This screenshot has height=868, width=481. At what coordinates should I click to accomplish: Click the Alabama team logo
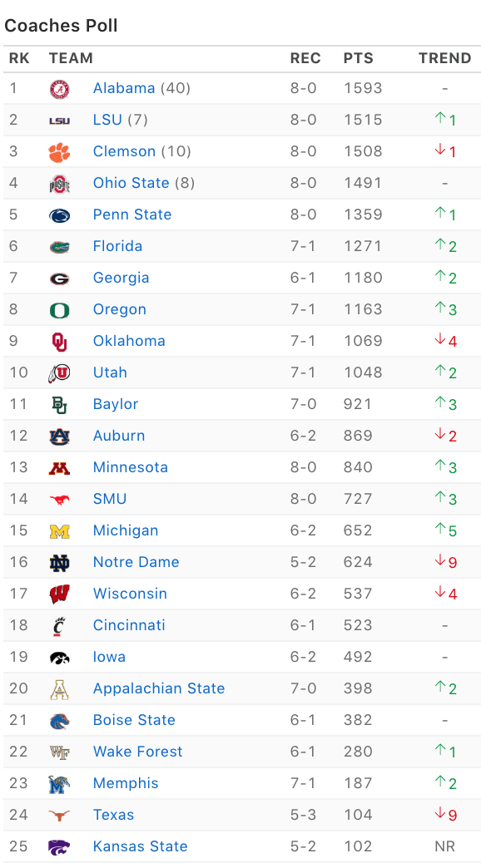point(59,89)
